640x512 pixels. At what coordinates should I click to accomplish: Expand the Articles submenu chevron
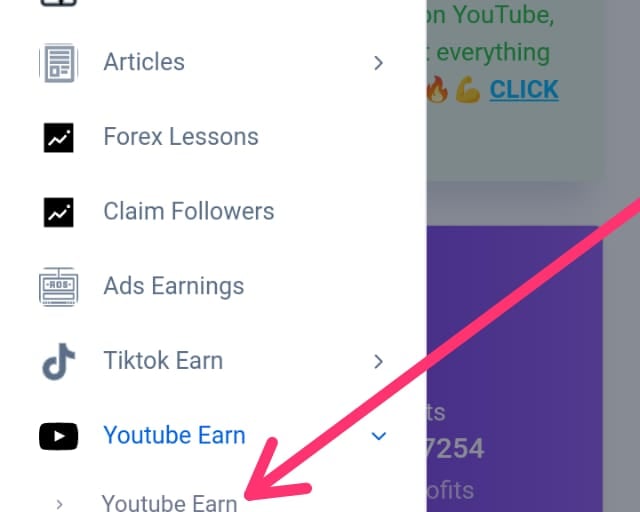[x=378, y=63]
